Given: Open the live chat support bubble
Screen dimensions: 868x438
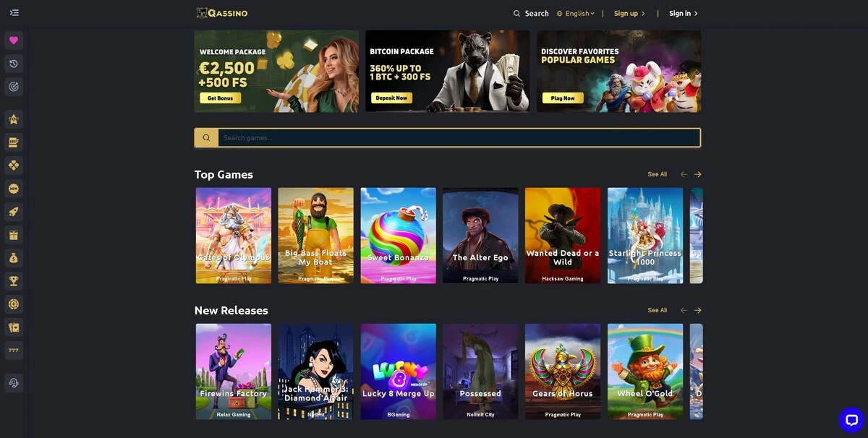Looking at the screenshot, I should [x=851, y=420].
